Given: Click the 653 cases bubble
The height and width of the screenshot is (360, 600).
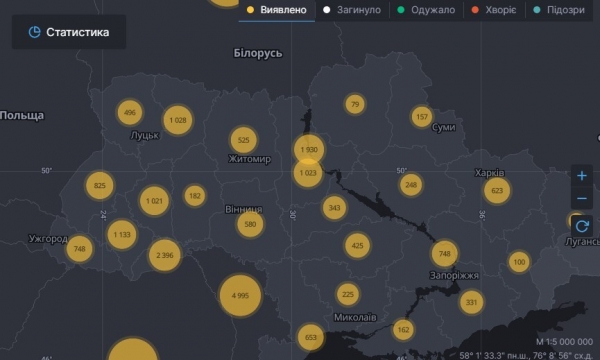Looking at the screenshot, I should [x=310, y=337].
